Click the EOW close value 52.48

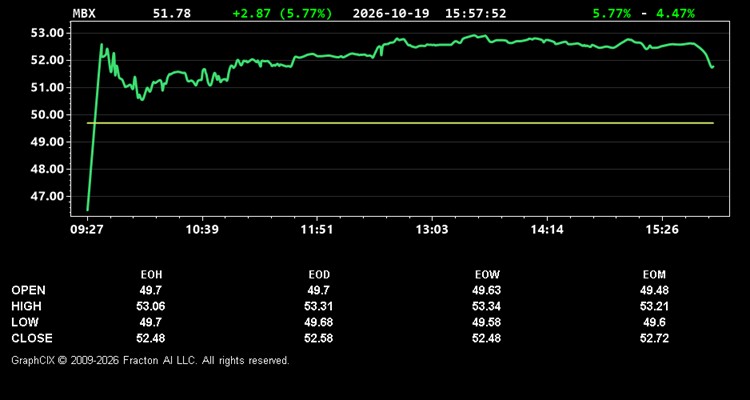pyautogui.click(x=487, y=338)
